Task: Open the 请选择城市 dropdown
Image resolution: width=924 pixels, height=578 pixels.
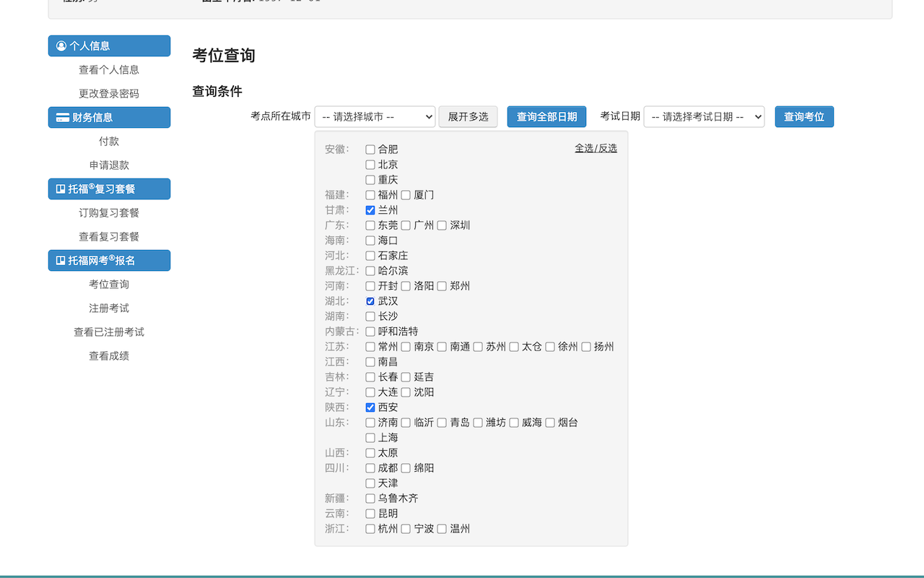Action: point(375,116)
